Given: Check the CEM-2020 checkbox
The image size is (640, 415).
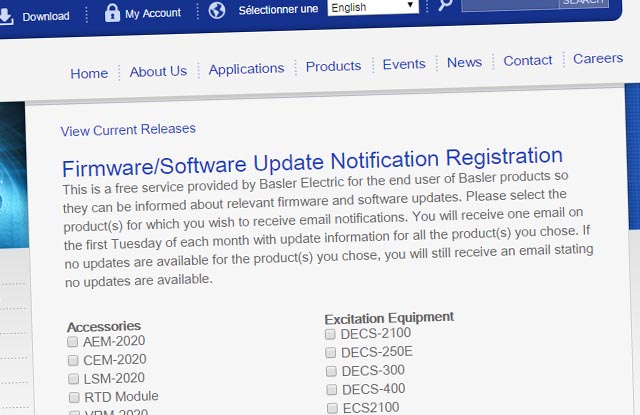Looking at the screenshot, I should (x=73, y=360).
